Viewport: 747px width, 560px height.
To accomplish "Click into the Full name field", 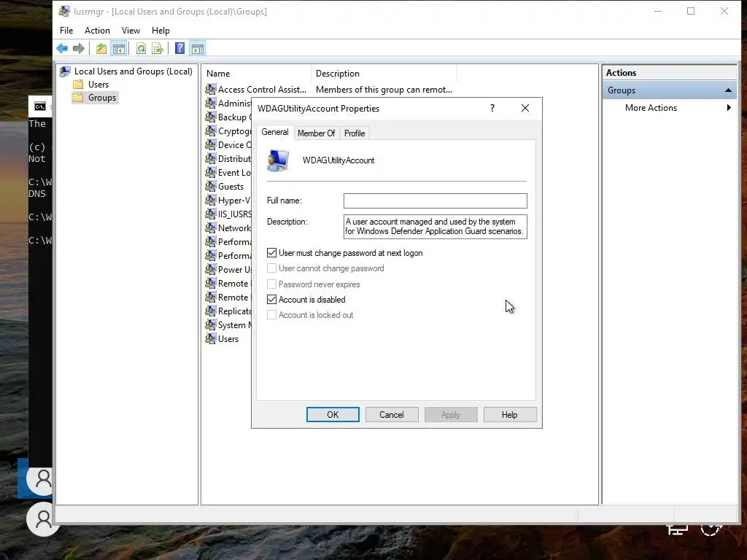I will (x=435, y=201).
